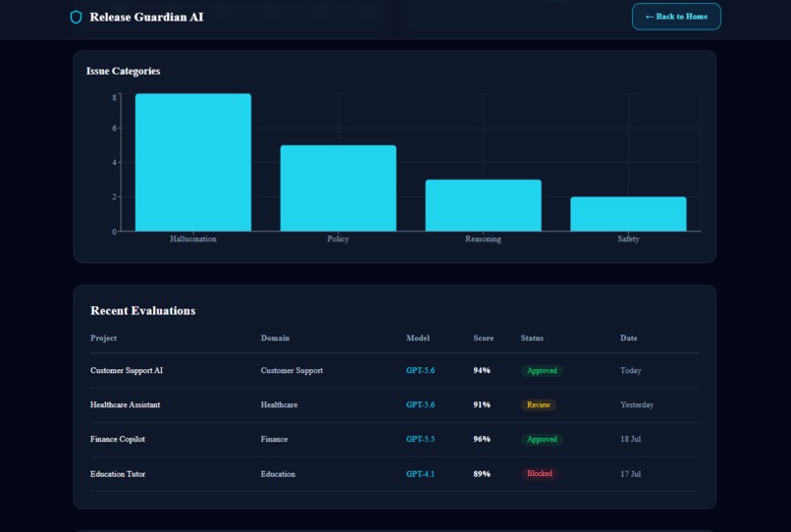The image size is (791, 532).
Task: Click the Today date cell
Action: (631, 370)
